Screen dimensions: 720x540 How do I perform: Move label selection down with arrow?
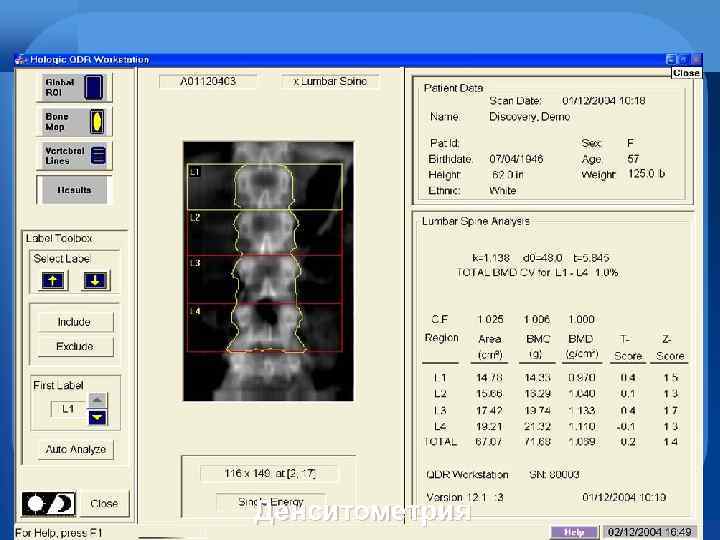click(95, 281)
